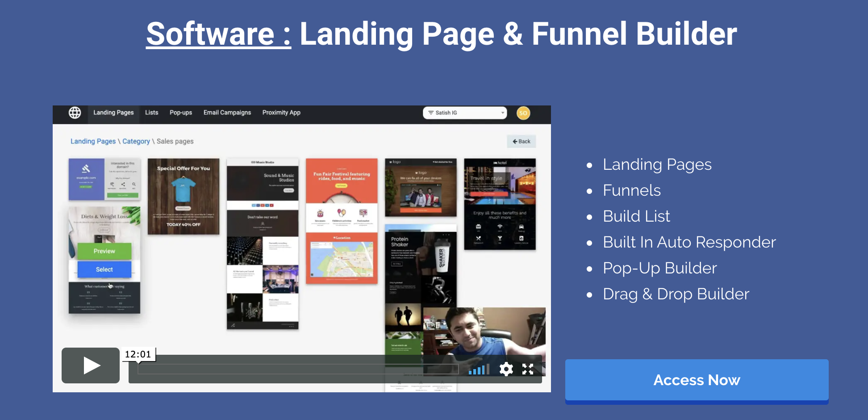Open the Email Campaigns tab
The height and width of the screenshot is (420, 868).
tap(227, 113)
